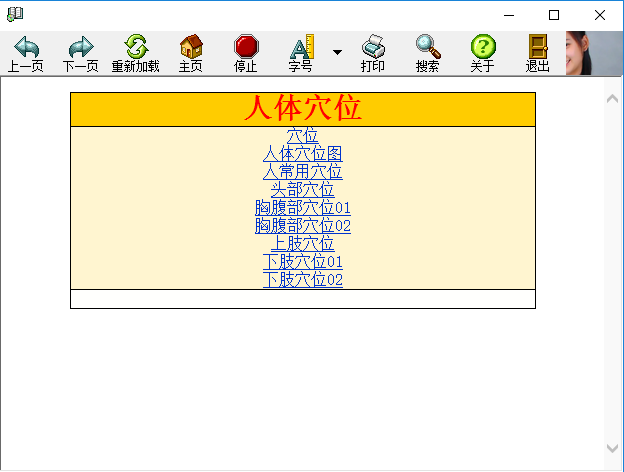
Task: Reload the page with 重新加载
Action: [135, 47]
